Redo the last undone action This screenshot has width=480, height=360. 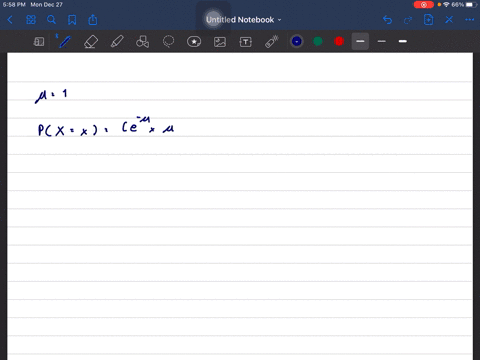pyautogui.click(x=408, y=20)
